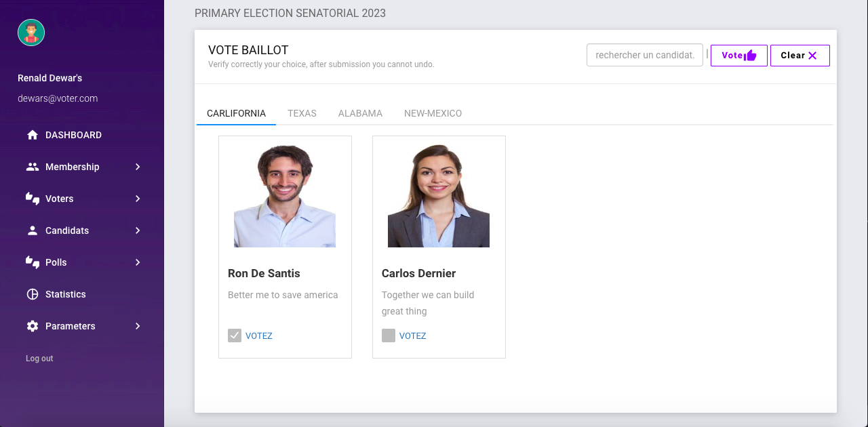
Task: Switch to the TEXAS tab
Action: (x=302, y=113)
